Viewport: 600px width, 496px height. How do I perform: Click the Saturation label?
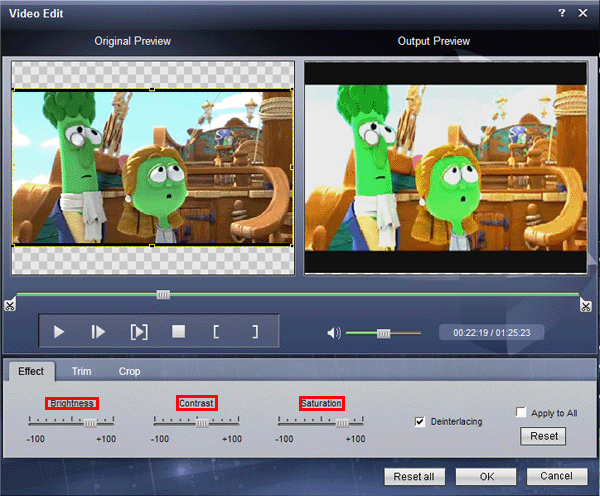point(321,403)
